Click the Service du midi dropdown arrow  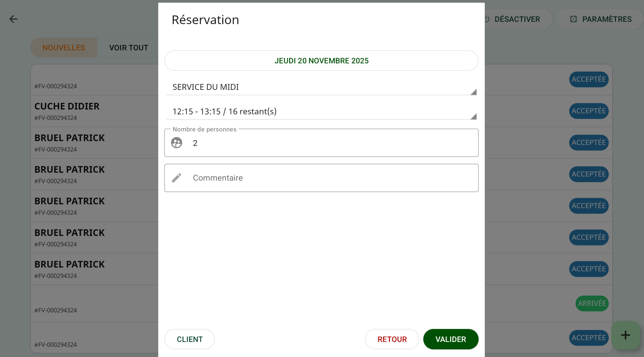[473, 92]
